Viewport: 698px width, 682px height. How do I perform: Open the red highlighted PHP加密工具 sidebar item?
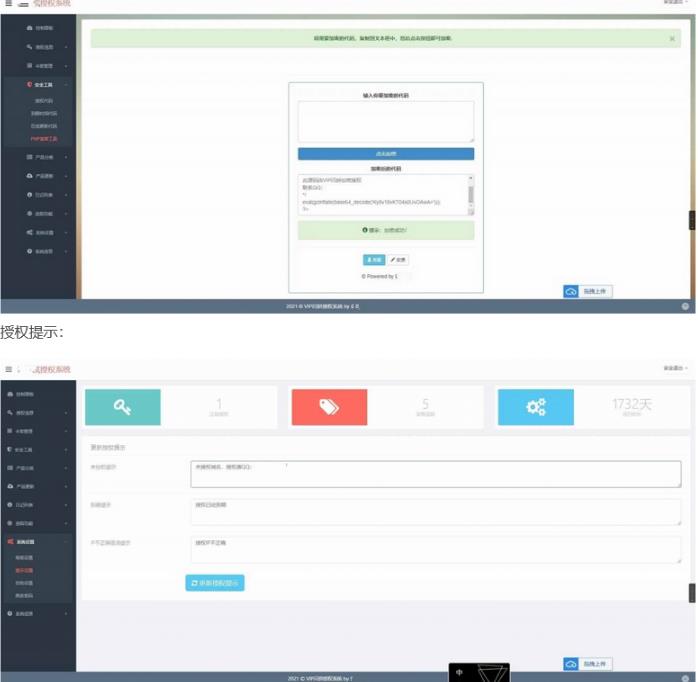point(45,139)
